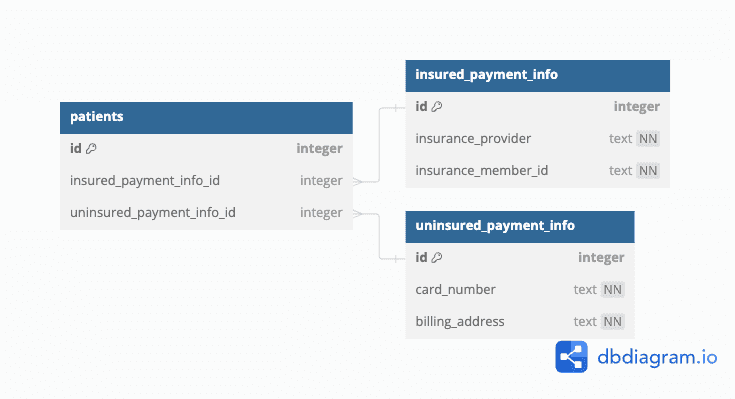This screenshot has height=399, width=735.
Task: Click the dbdiagram.io share logo icon
Action: pyautogui.click(x=571, y=357)
